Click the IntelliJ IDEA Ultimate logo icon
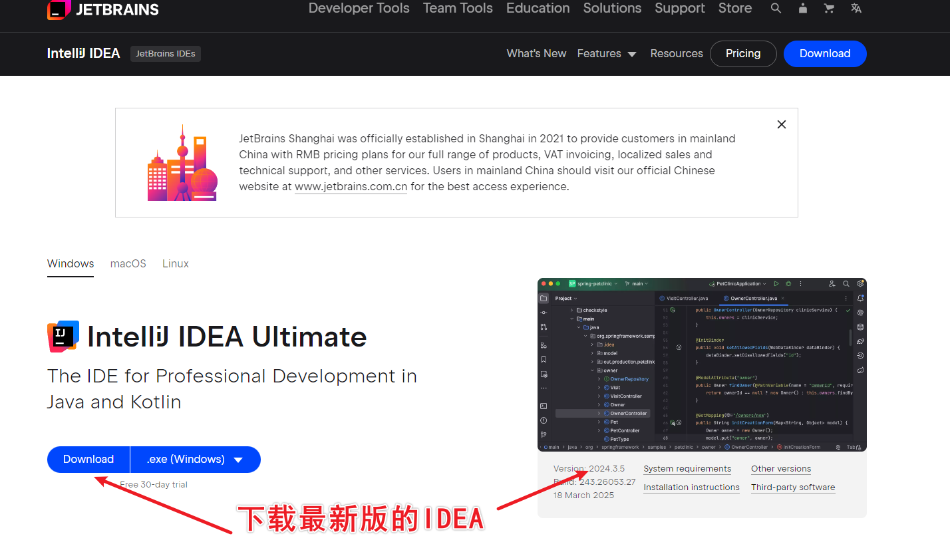Viewport: 950px width, 560px height. 63,337
